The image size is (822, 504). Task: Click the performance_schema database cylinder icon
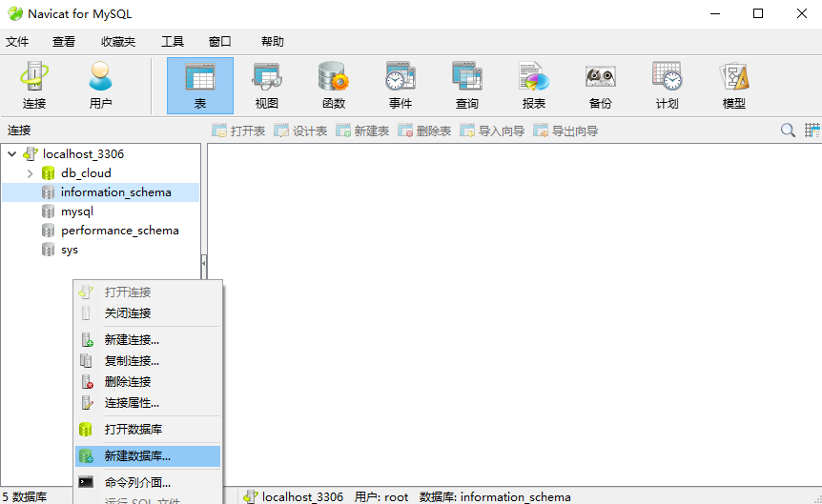pyautogui.click(x=49, y=231)
